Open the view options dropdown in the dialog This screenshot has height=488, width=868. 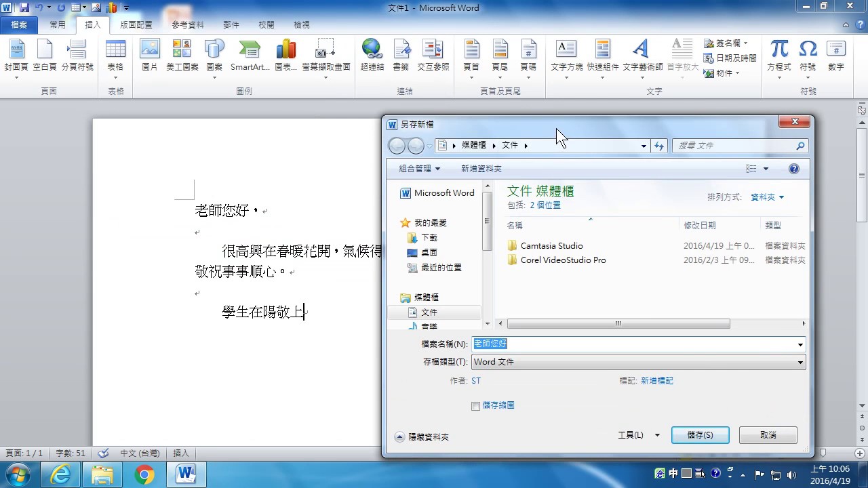click(766, 169)
